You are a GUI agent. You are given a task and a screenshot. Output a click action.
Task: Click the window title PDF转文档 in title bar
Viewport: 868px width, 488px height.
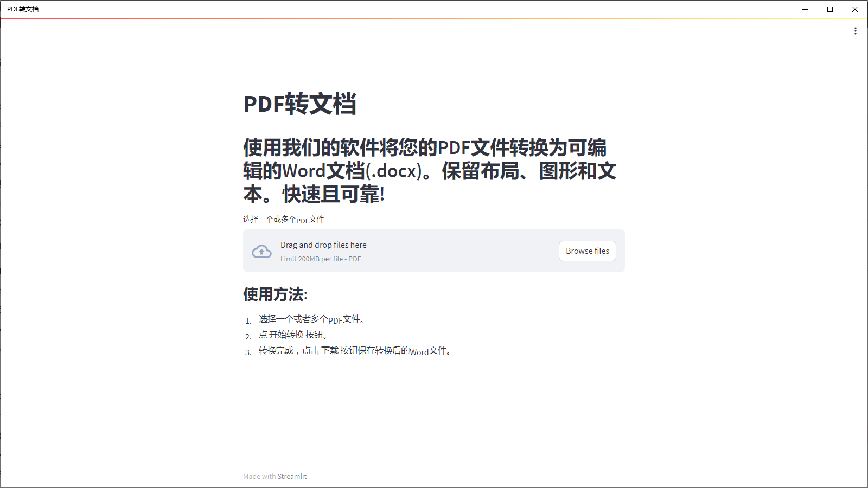click(23, 9)
